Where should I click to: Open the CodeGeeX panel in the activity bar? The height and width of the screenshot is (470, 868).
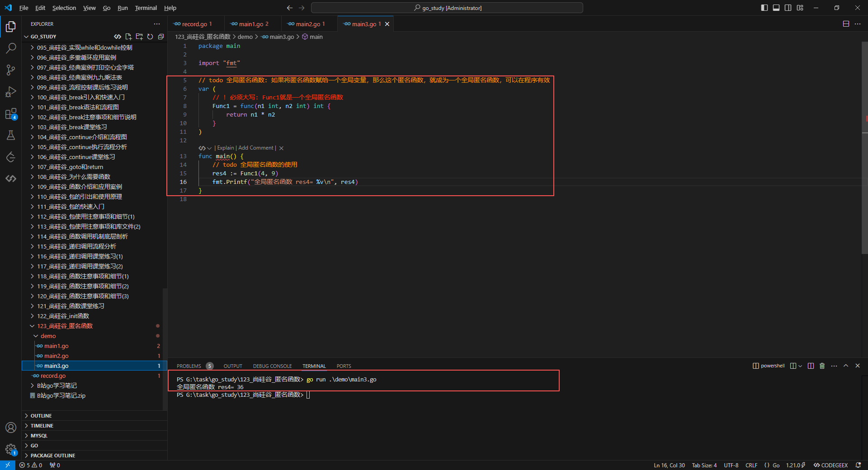[11, 179]
